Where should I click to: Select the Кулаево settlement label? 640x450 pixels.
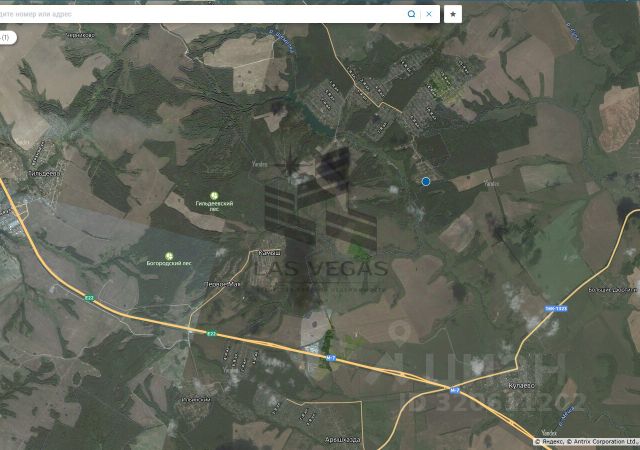tap(522, 385)
